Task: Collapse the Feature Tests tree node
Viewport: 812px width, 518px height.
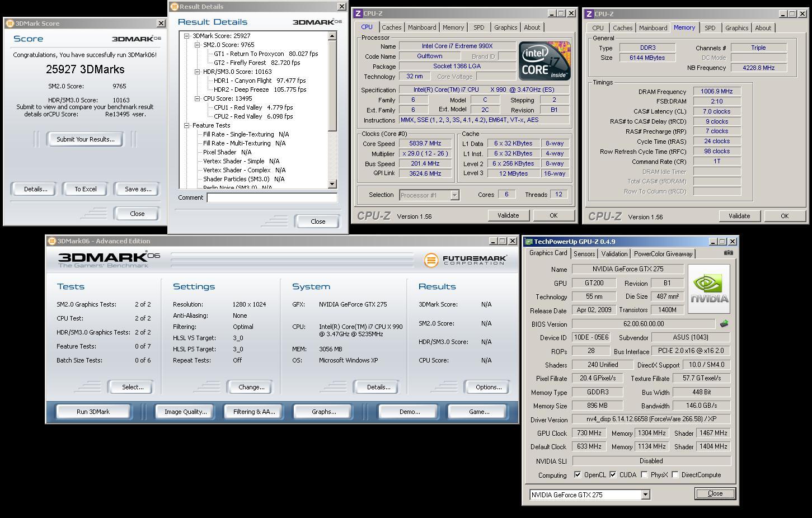Action: point(187,125)
